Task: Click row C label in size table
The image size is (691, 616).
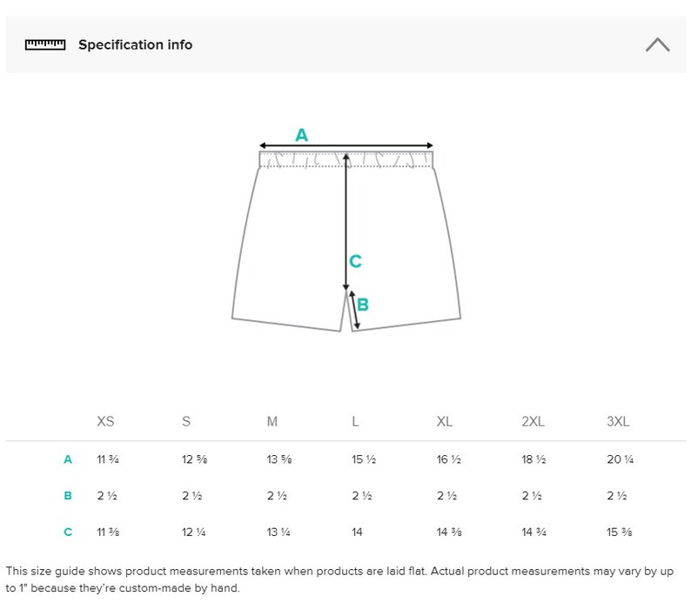Action: pos(68,532)
